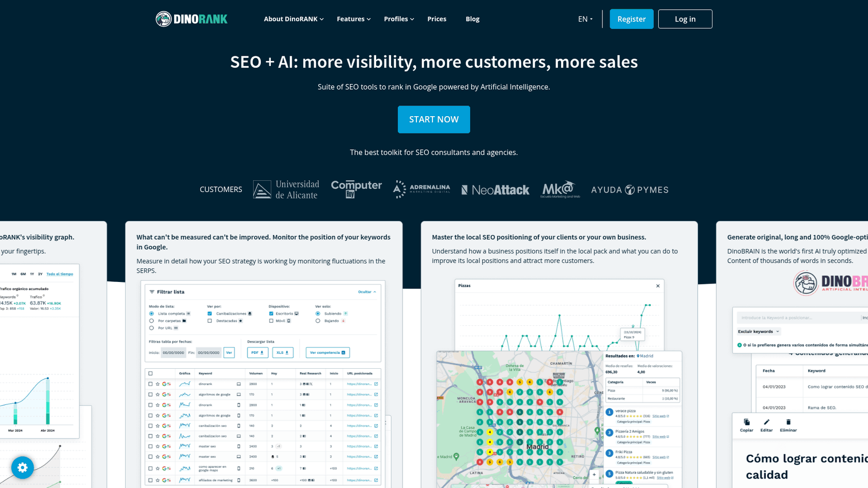868x488 pixels.
Task: Open the Google icon on the dinorank row
Action: [x=164, y=384]
